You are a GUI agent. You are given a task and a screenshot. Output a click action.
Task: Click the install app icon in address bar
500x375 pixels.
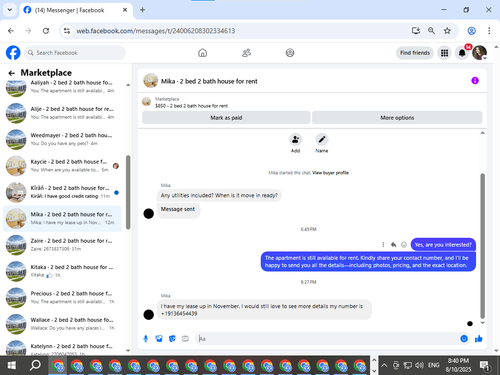click(x=415, y=31)
